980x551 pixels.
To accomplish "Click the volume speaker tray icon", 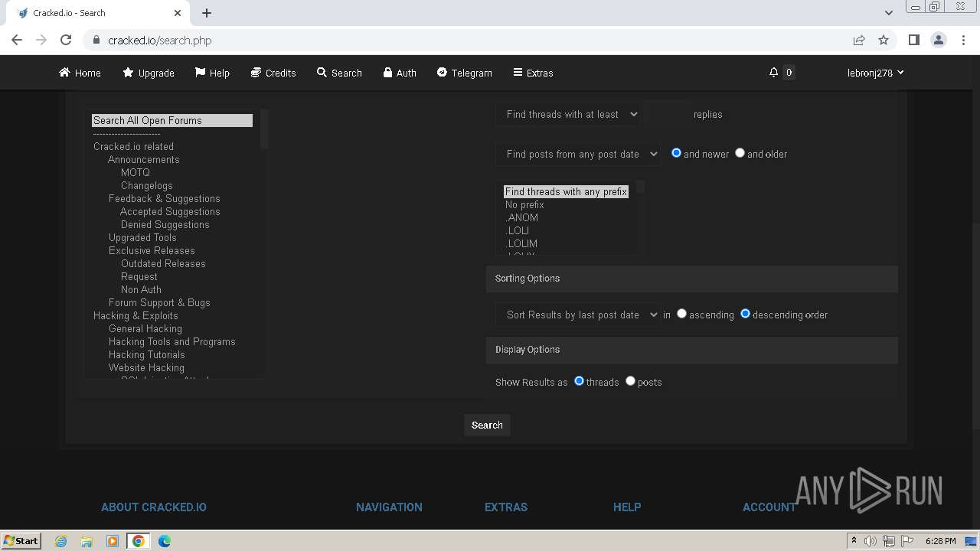I will pyautogui.click(x=871, y=541).
